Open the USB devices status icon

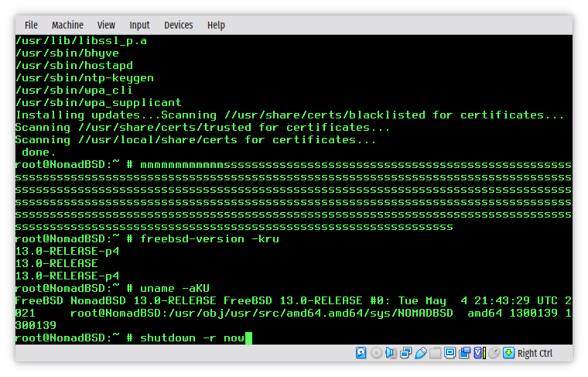[420, 353]
